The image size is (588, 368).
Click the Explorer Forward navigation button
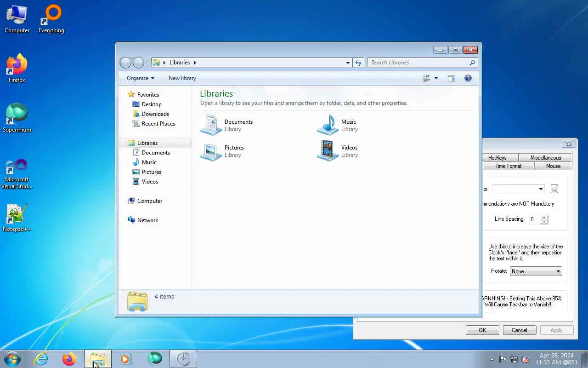138,63
